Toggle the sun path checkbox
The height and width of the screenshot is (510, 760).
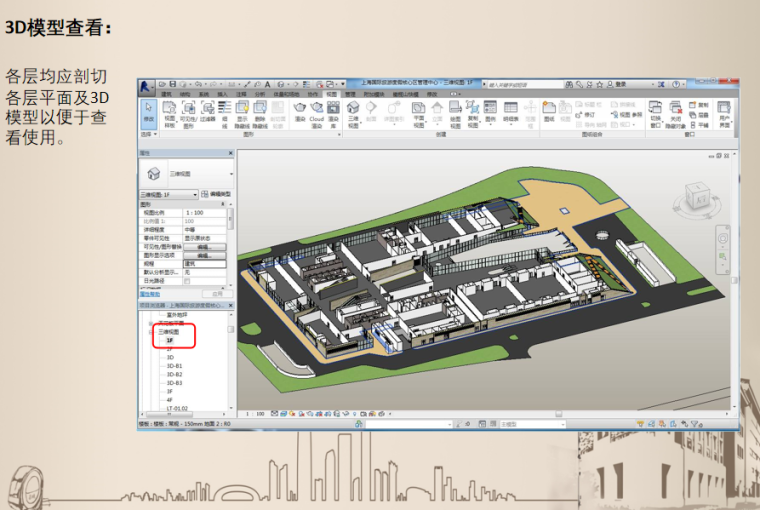pos(187,280)
